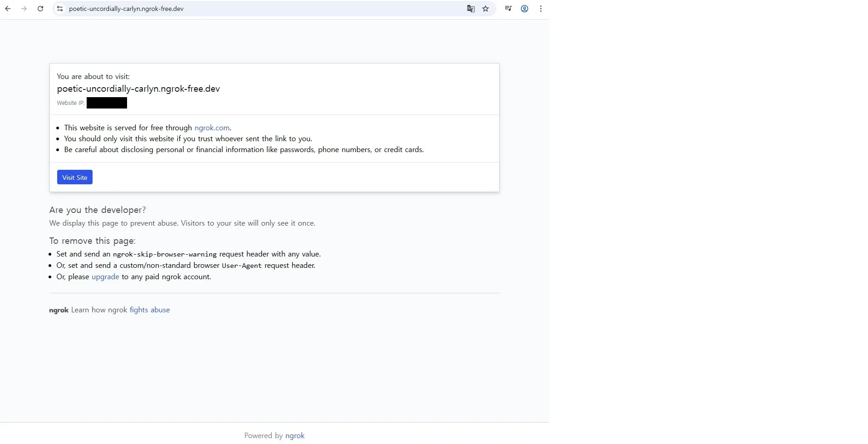Open the Chrome profile menu
Viewport: 868px width, 444px height.
(525, 9)
